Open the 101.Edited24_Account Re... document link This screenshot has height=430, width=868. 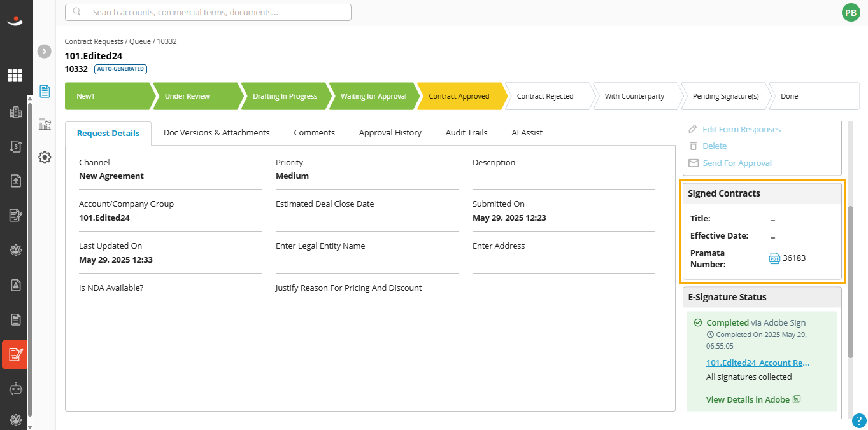[757, 363]
